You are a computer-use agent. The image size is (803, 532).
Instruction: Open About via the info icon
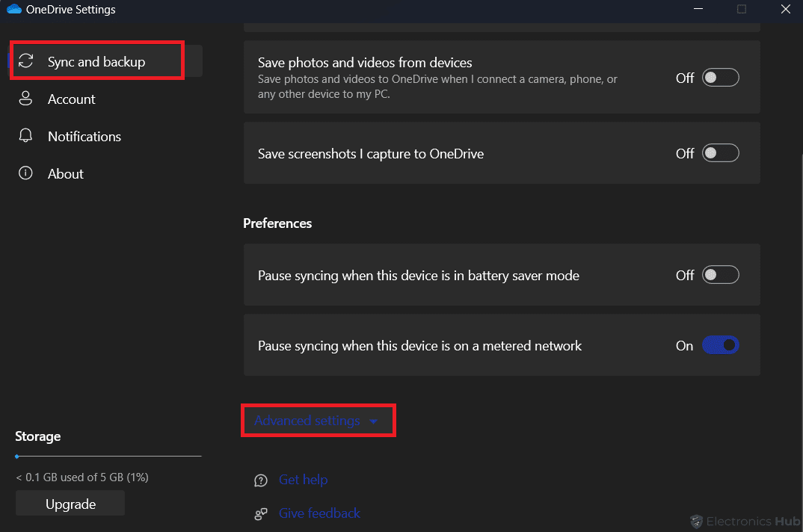point(25,173)
